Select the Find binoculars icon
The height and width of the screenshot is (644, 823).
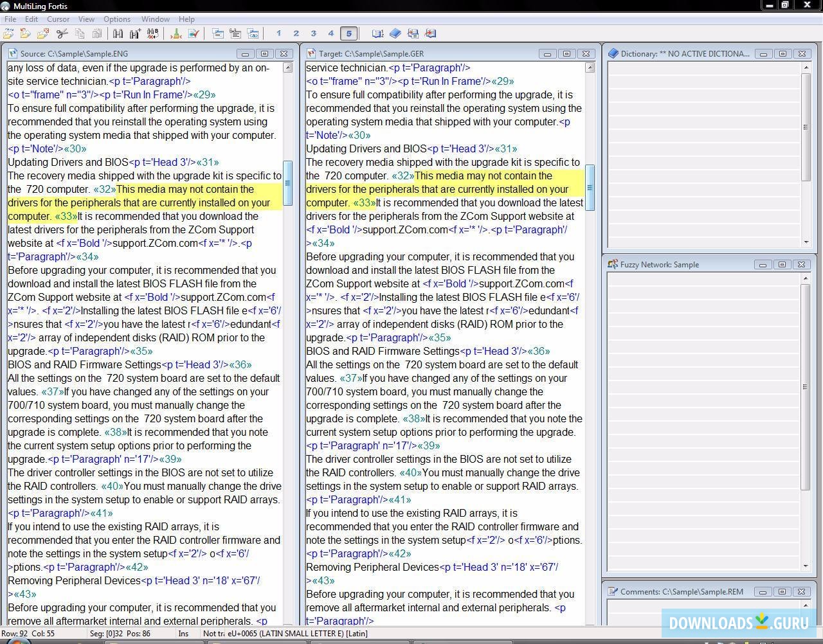click(118, 33)
